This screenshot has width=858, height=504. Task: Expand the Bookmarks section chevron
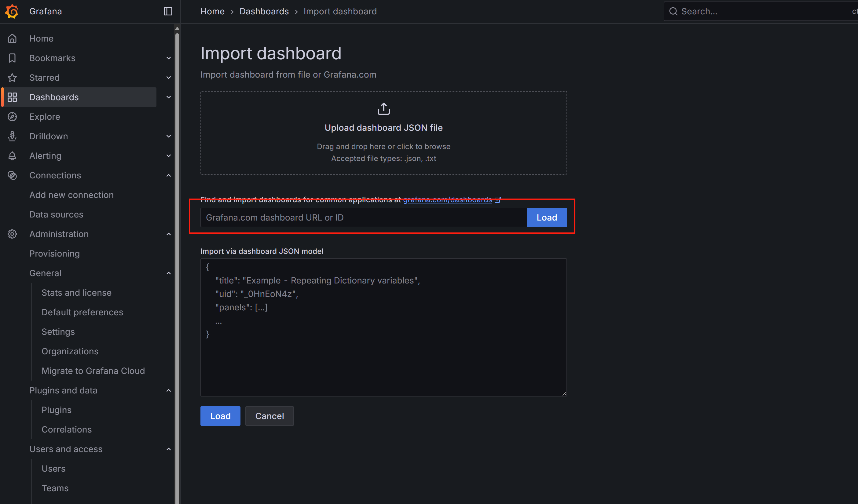pyautogui.click(x=169, y=58)
